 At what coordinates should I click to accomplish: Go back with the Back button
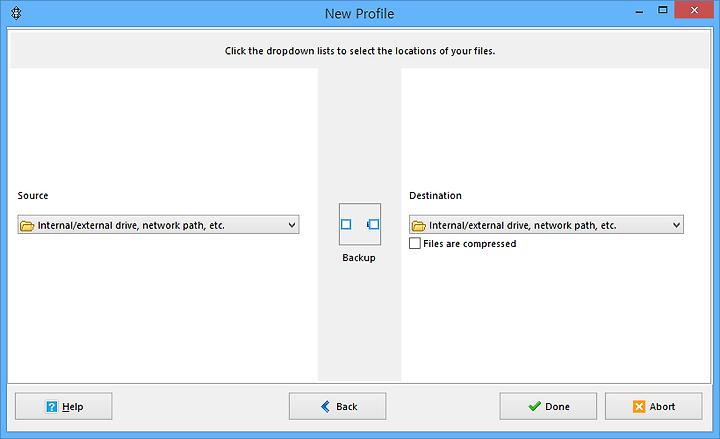[x=338, y=406]
